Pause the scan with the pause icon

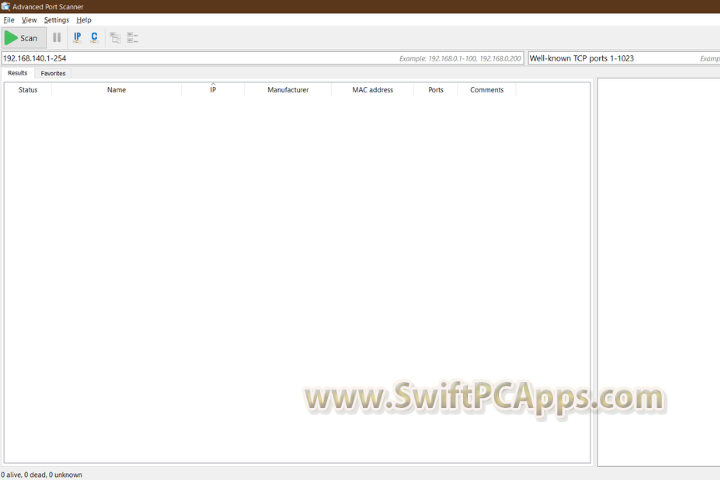(57, 38)
